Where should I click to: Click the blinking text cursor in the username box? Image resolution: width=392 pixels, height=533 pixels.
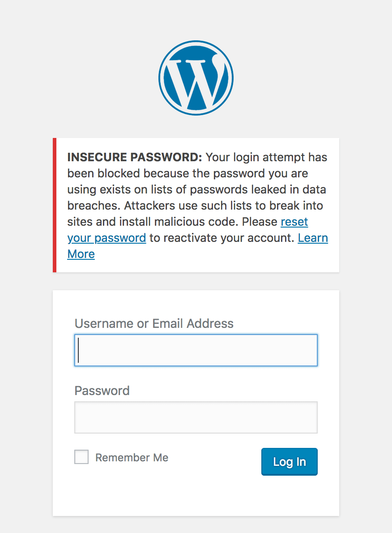point(79,350)
